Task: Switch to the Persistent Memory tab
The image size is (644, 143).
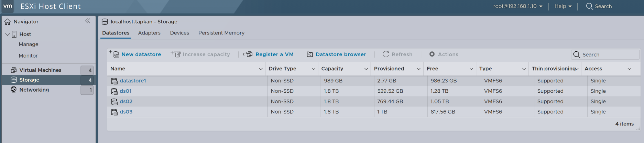Action: [x=221, y=33]
